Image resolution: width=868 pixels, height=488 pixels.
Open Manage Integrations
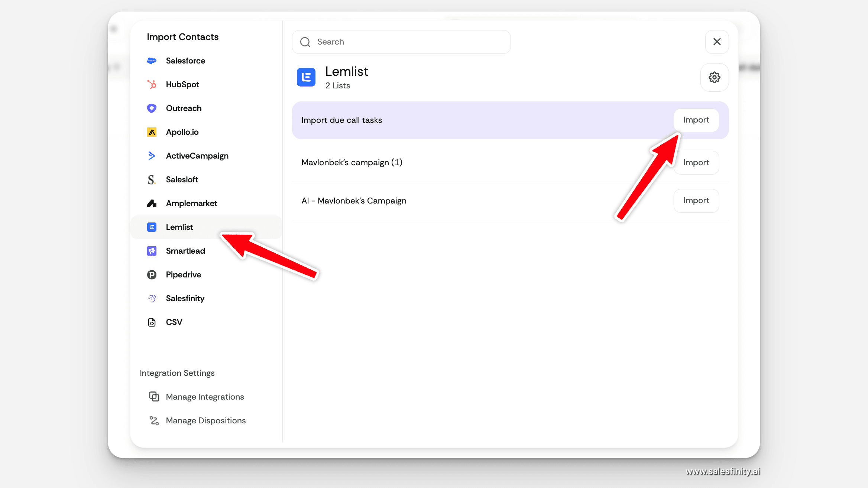205,397
